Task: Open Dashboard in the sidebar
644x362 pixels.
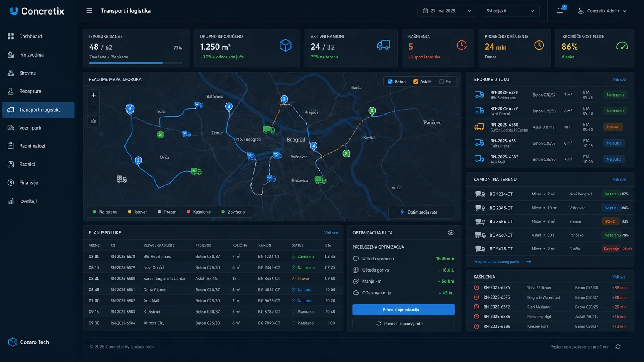Action: [x=38, y=36]
